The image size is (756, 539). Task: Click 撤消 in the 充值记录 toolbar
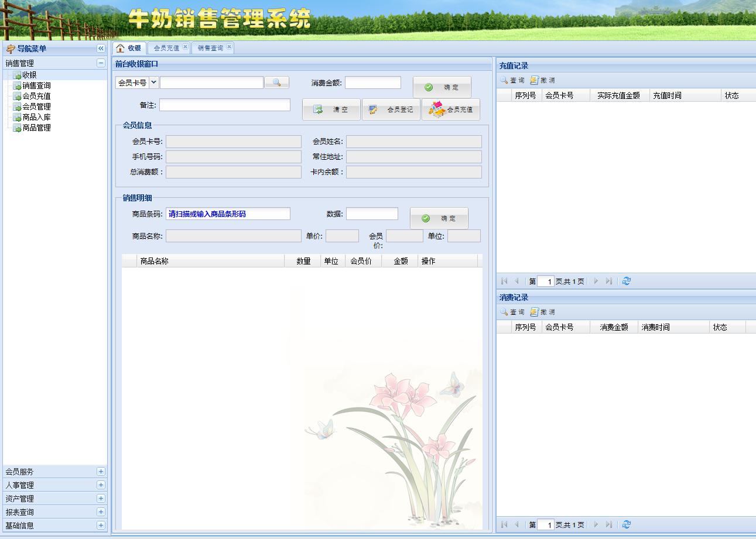tap(542, 80)
